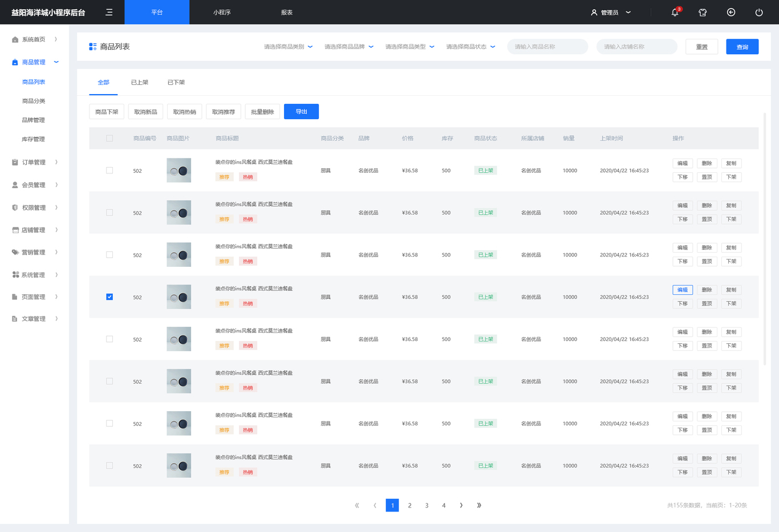Expand the 营销管理 chevron

tap(56, 252)
